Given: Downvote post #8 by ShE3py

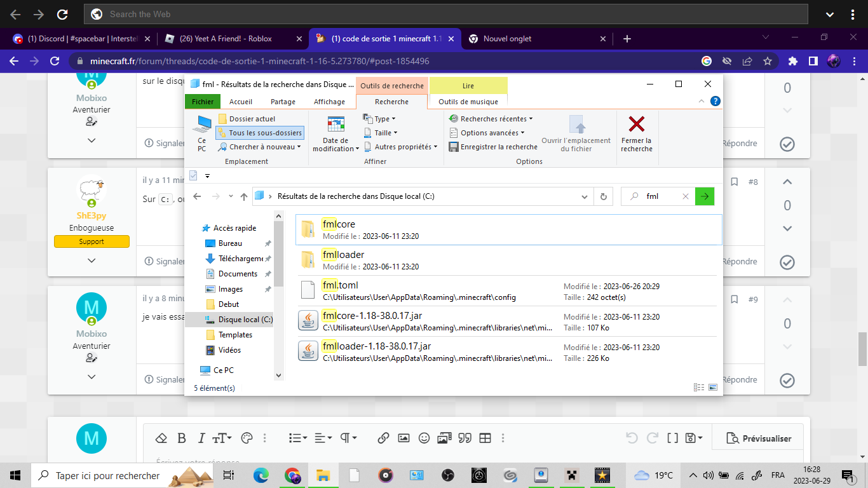Looking at the screenshot, I should coord(787,228).
